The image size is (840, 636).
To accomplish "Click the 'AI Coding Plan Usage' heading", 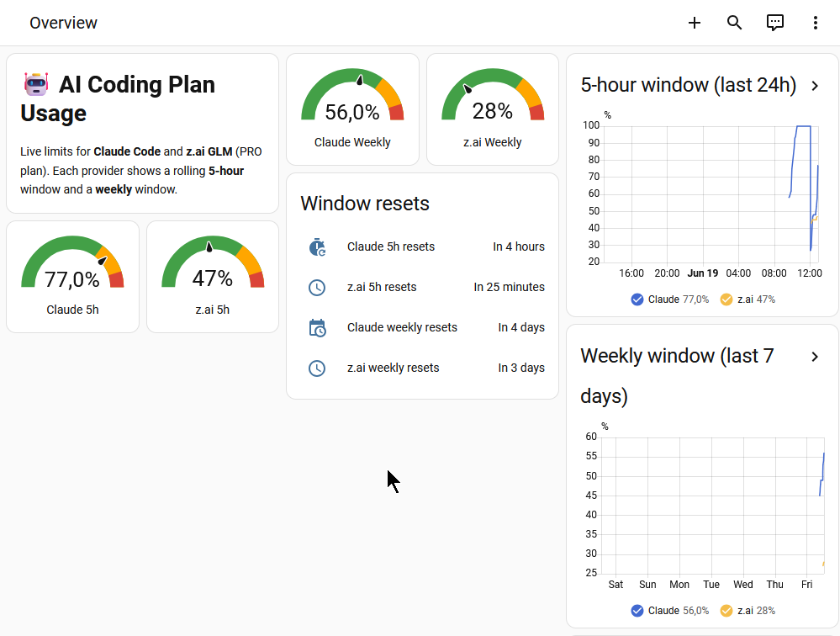I will click(118, 98).
